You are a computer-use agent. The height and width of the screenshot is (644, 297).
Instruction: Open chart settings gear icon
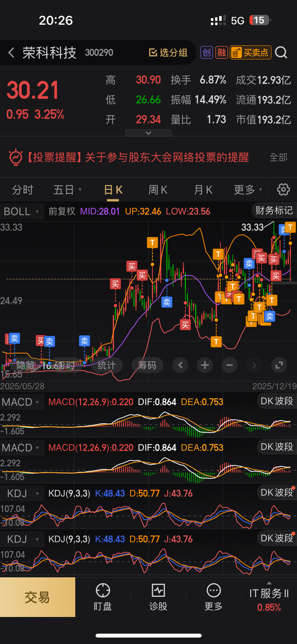point(283,189)
